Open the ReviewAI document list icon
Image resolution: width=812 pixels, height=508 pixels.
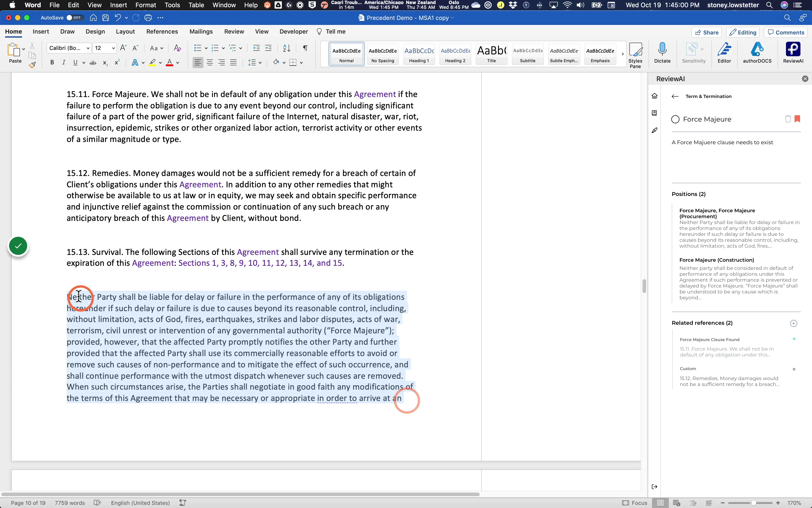tap(654, 113)
